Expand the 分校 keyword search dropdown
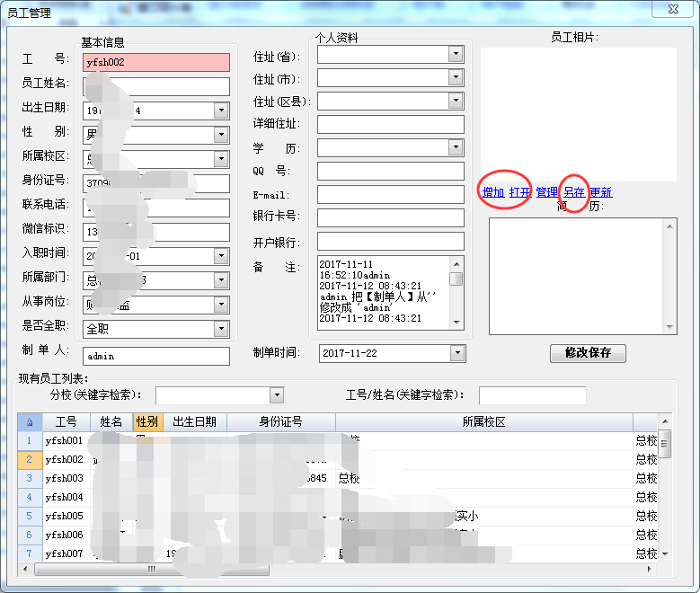Screen dimensions: 700x593 276,395
